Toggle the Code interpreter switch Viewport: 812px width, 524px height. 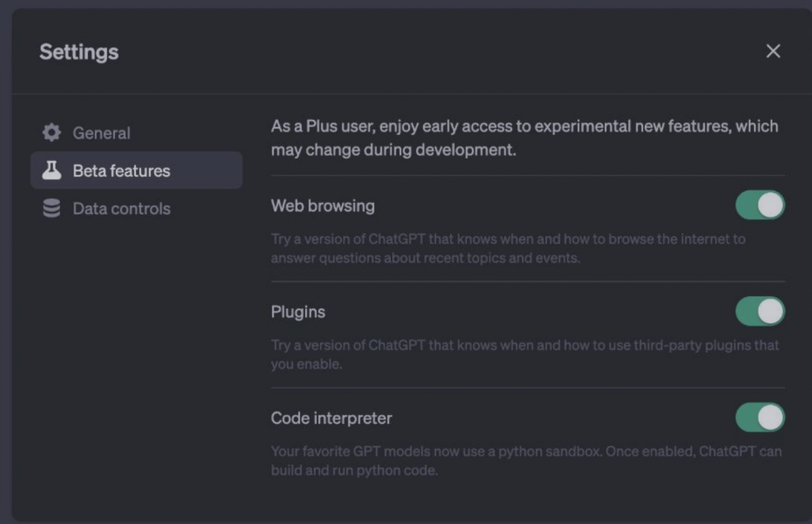click(759, 417)
